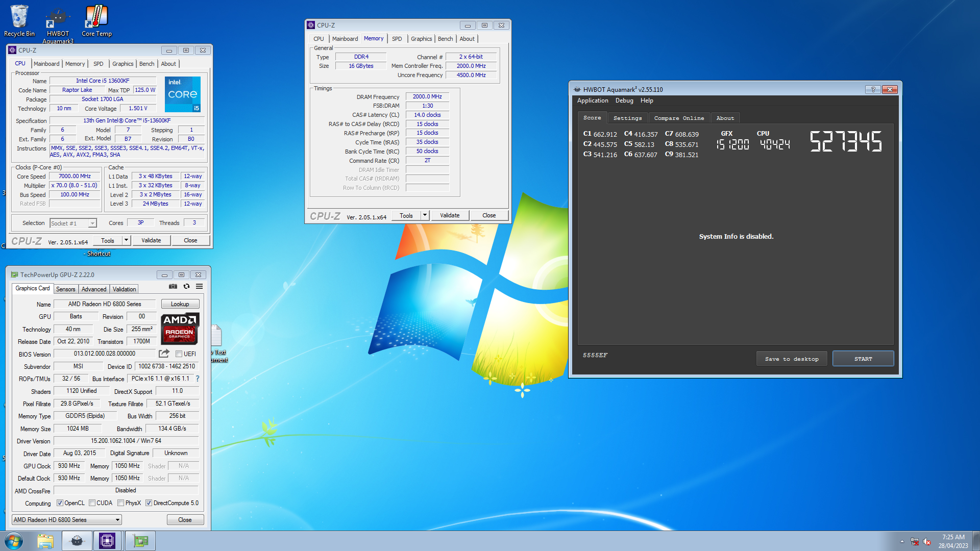Click the bus interface question mark
This screenshot has height=551, width=980.
pos(198,379)
